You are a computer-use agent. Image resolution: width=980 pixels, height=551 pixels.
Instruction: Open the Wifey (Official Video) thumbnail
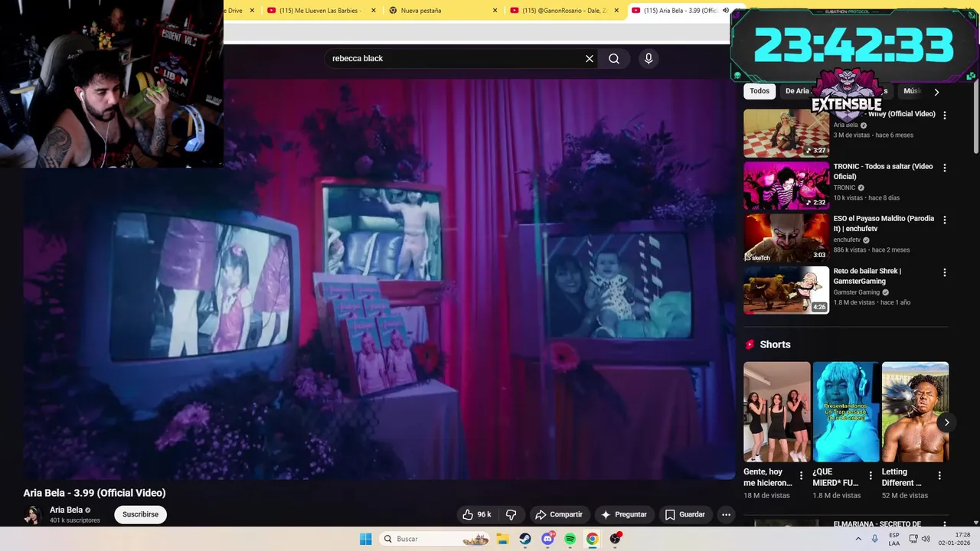786,133
